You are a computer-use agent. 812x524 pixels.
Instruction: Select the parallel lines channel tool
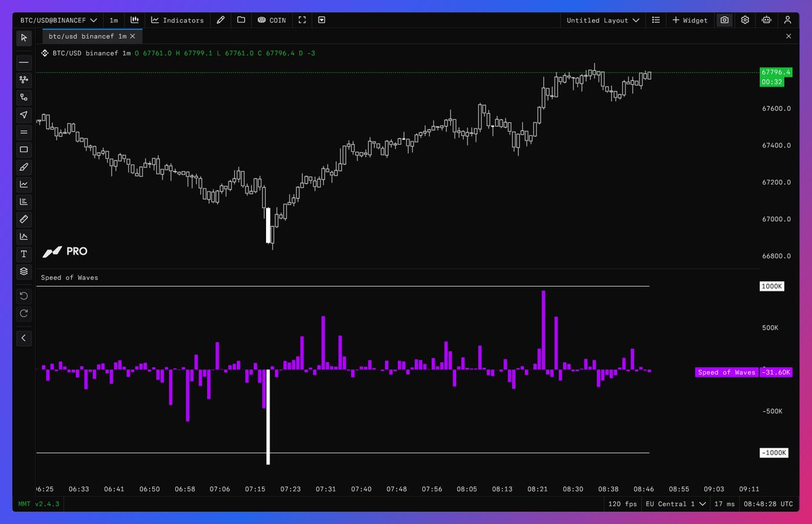[24, 132]
